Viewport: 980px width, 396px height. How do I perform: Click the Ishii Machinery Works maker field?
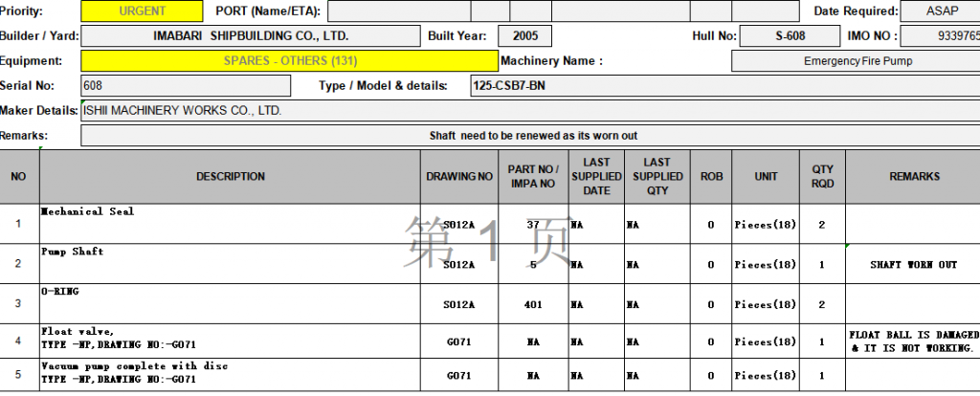[529, 111]
